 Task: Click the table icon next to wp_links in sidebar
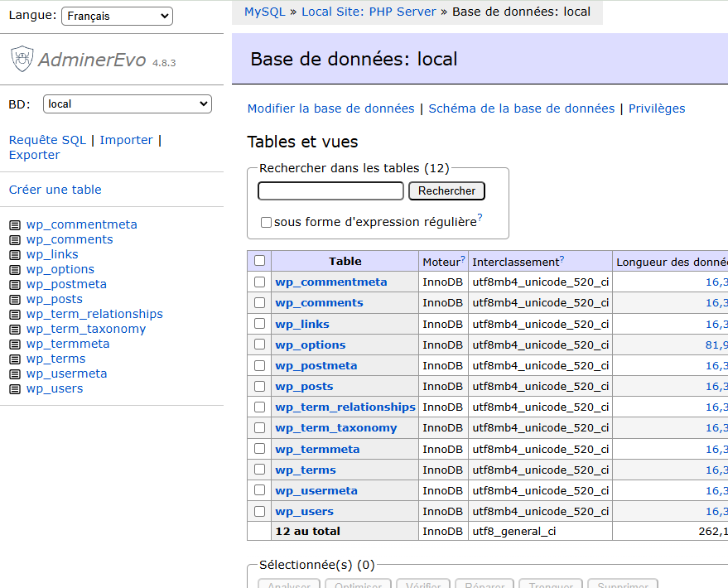click(14, 255)
